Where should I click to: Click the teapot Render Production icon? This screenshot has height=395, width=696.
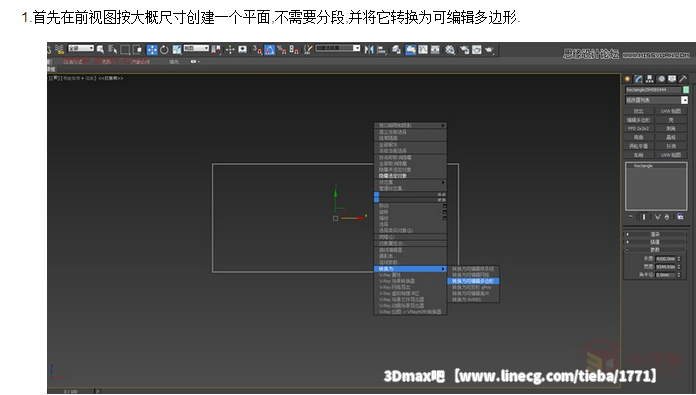tap(489, 50)
